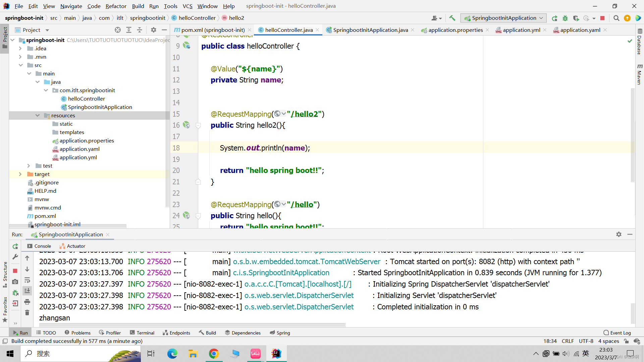
Task: Open the Refactor menu
Action: [116, 6]
